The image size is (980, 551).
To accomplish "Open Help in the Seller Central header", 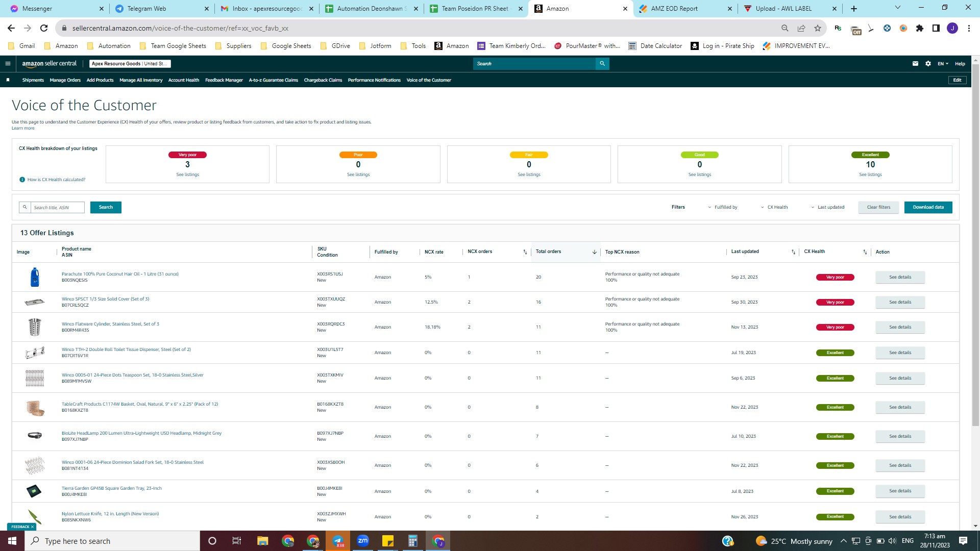I will [x=960, y=64].
